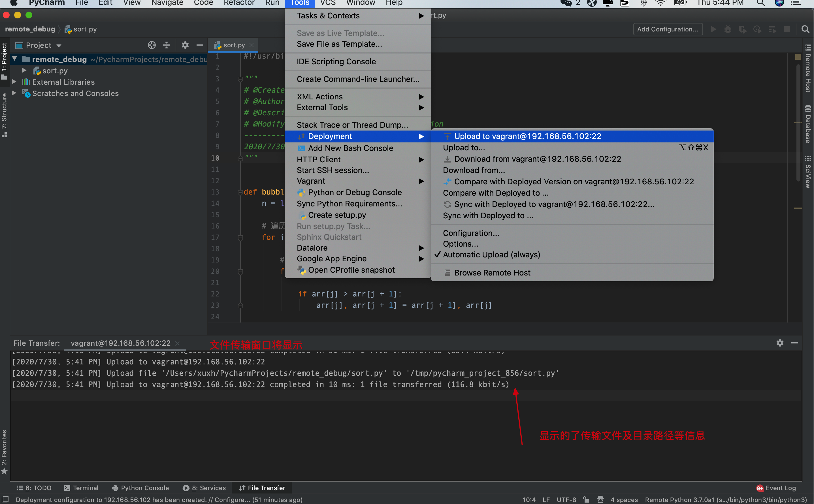Click the Debug bug icon in toolbar
Image resolution: width=814 pixels, height=504 pixels.
[728, 29]
